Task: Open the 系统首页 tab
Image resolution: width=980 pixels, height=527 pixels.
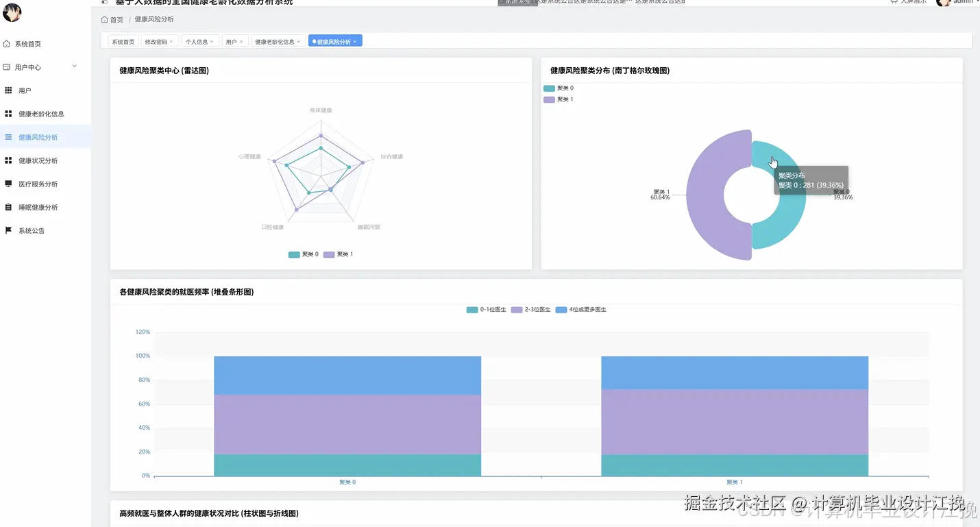Action: (123, 42)
